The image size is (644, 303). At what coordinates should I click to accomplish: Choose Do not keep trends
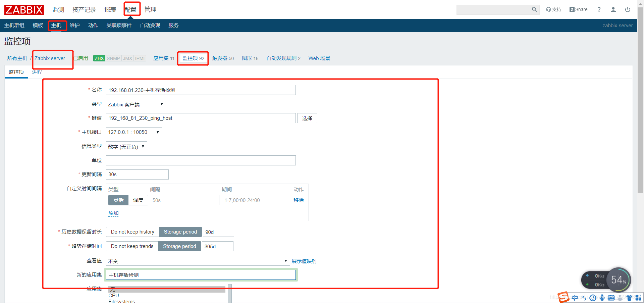(x=132, y=246)
